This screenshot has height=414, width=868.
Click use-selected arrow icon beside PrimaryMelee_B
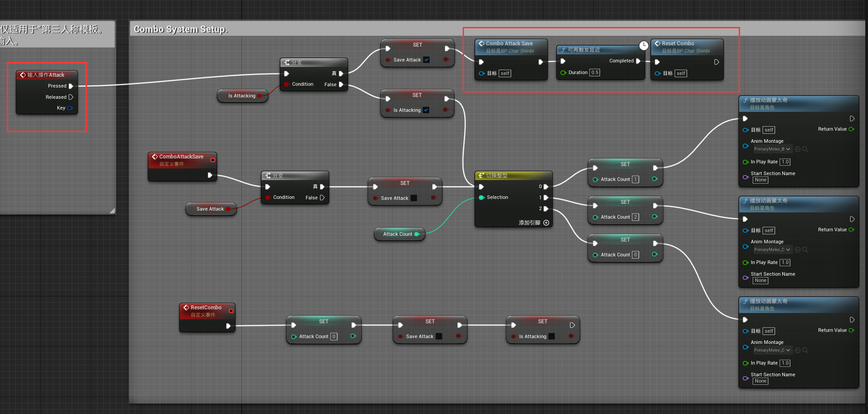(798, 149)
